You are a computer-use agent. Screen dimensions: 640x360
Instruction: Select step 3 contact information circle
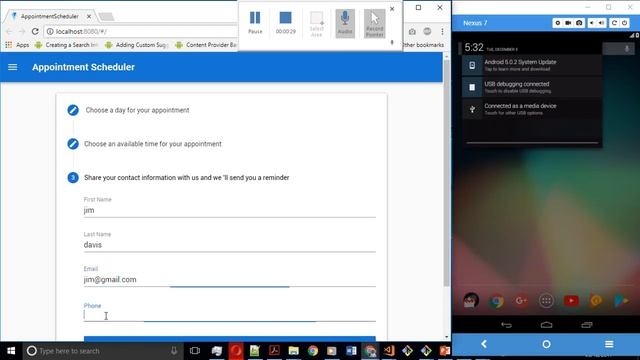pyautogui.click(x=73, y=178)
